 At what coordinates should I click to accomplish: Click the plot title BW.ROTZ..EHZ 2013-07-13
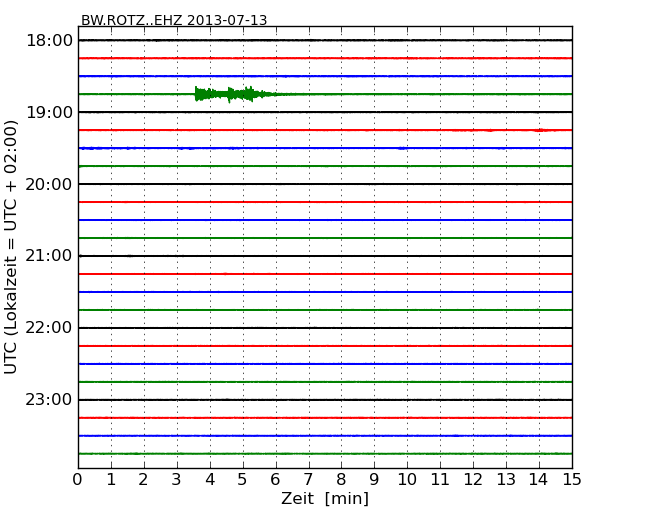[x=174, y=20]
